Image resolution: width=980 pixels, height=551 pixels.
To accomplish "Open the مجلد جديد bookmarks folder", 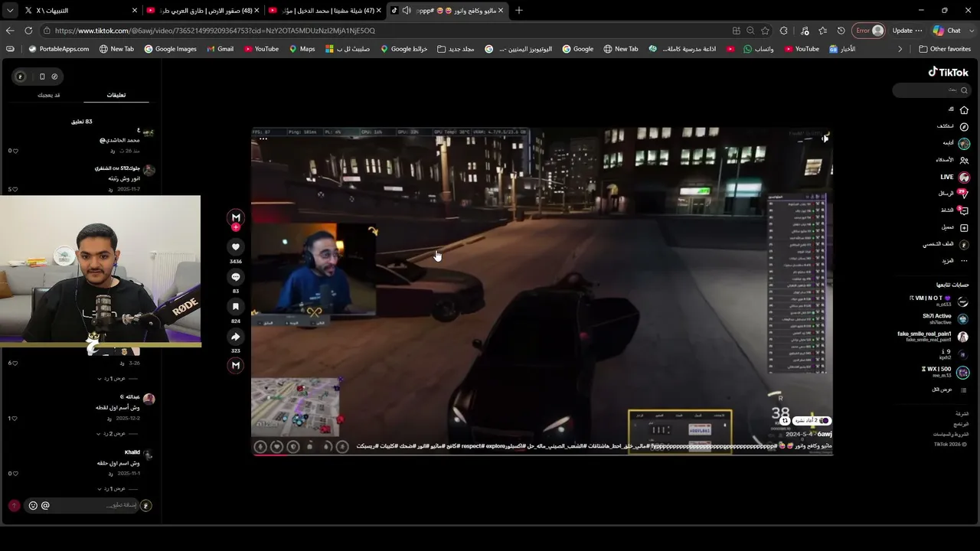I will click(456, 49).
